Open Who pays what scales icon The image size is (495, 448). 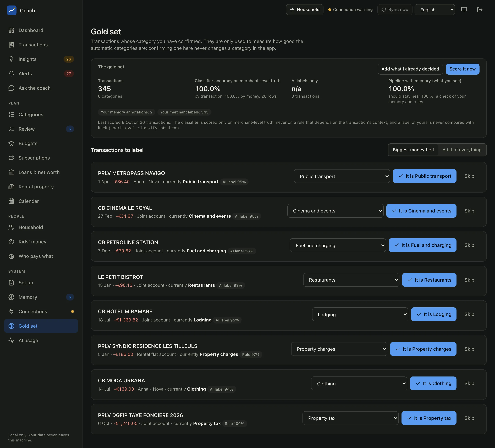click(11, 256)
